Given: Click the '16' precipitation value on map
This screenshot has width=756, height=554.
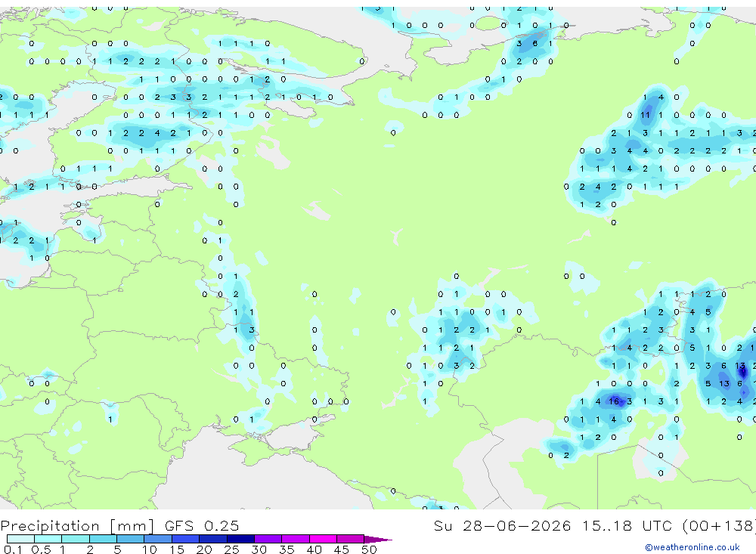Looking at the screenshot, I should (613, 401).
